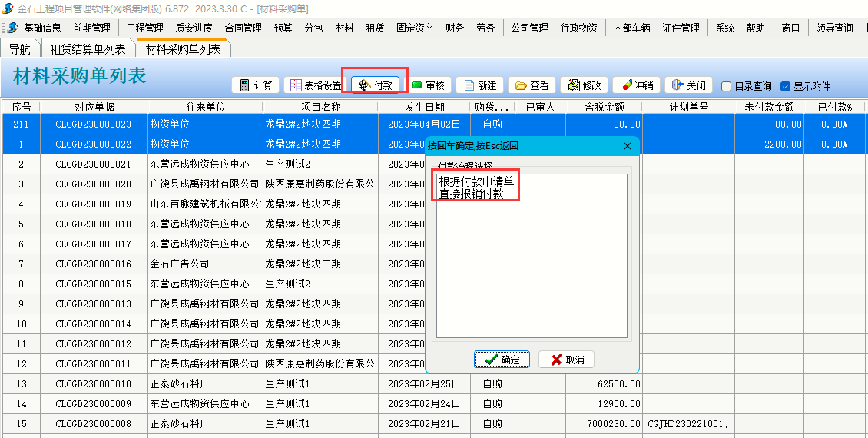868x438 pixels.
Task: Confirm the dialog with 确定
Action: 502,360
